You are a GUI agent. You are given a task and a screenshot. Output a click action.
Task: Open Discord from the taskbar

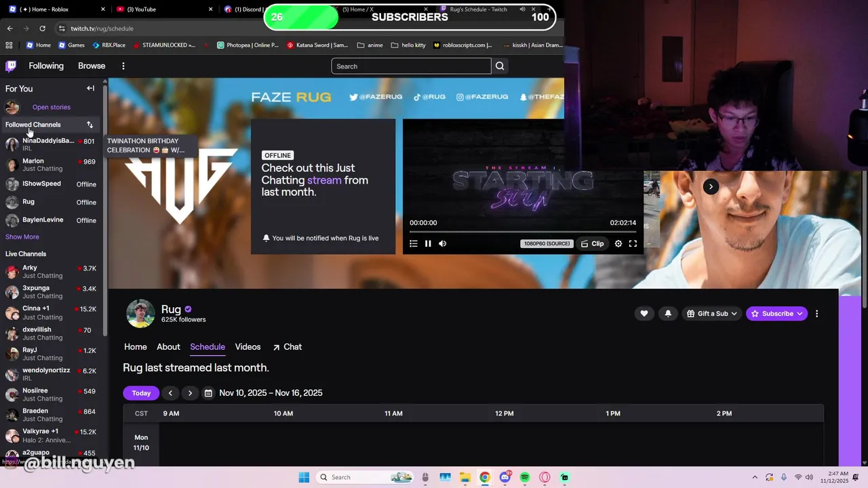point(505,477)
